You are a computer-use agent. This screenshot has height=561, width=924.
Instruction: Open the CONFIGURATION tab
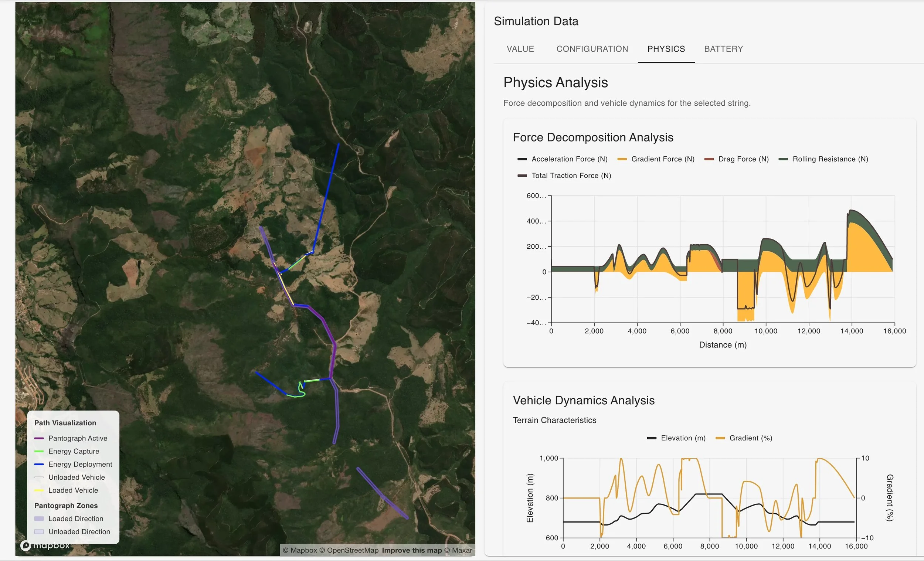(592, 49)
